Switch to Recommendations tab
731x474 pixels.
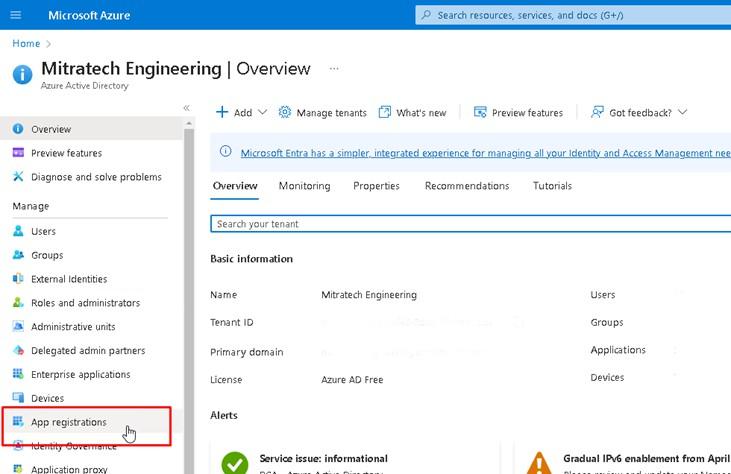click(467, 186)
